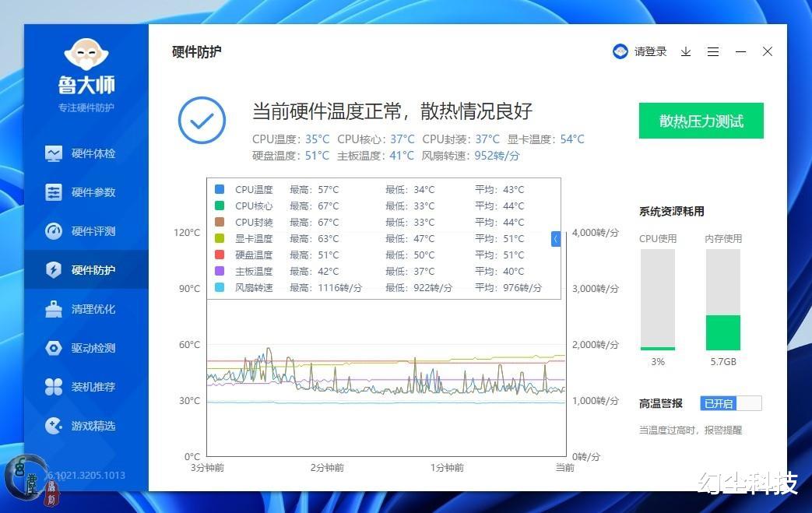This screenshot has height=513, width=812.
Task: Click the 硬件防护 page title
Action: coord(197,51)
